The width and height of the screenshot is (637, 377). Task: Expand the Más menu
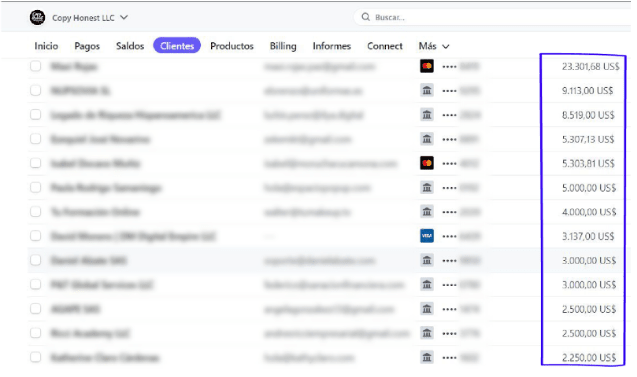(434, 46)
